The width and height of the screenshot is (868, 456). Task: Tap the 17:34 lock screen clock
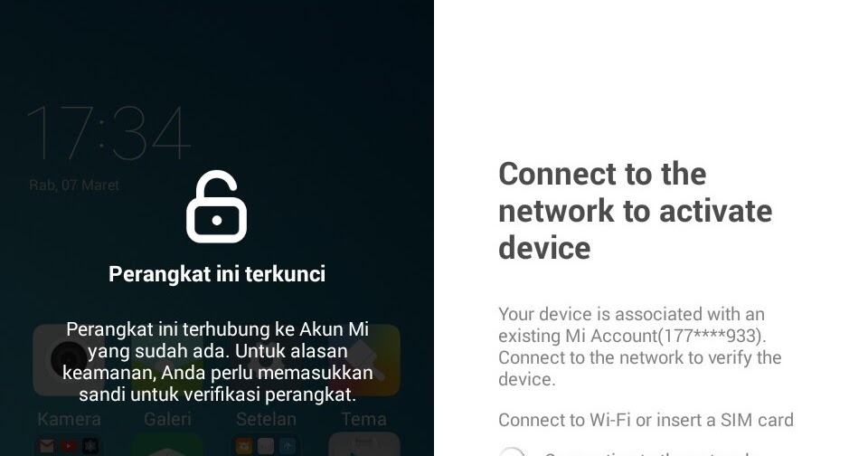[x=109, y=133]
